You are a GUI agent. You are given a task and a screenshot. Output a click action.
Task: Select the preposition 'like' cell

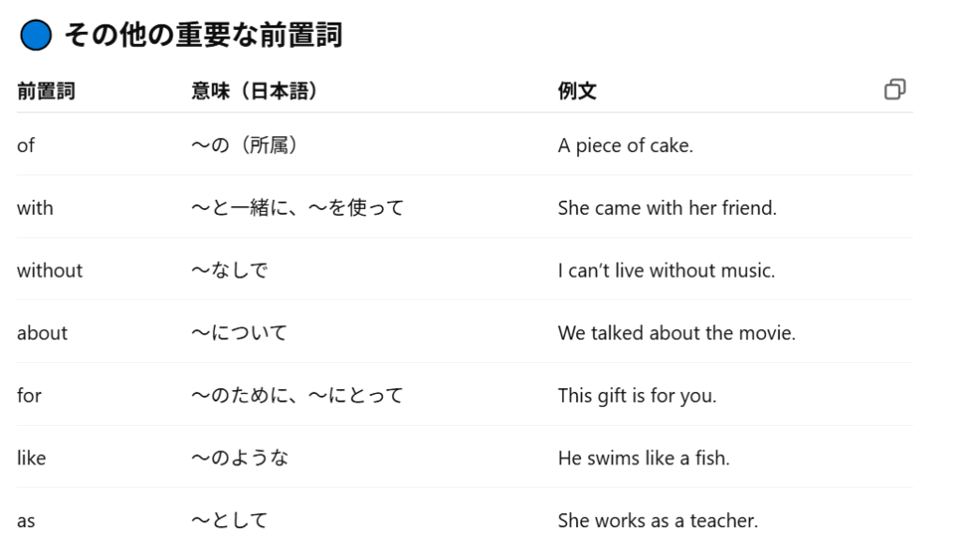point(31,459)
